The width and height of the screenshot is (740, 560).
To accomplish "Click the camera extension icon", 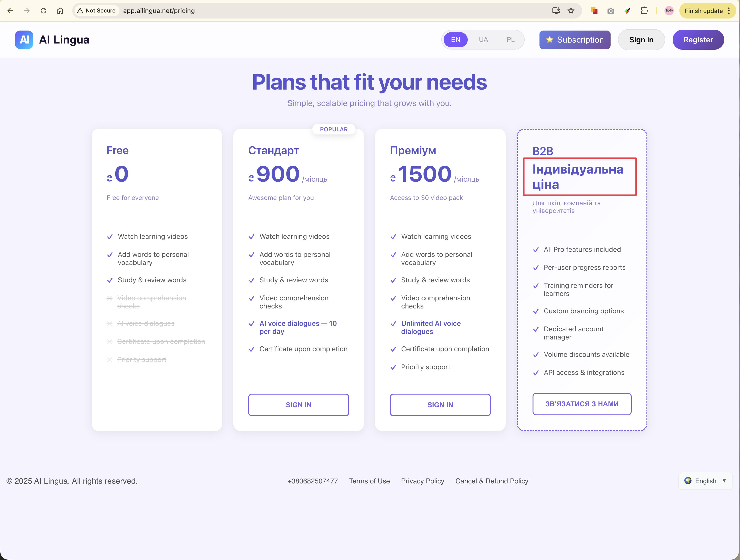I will 611,11.
